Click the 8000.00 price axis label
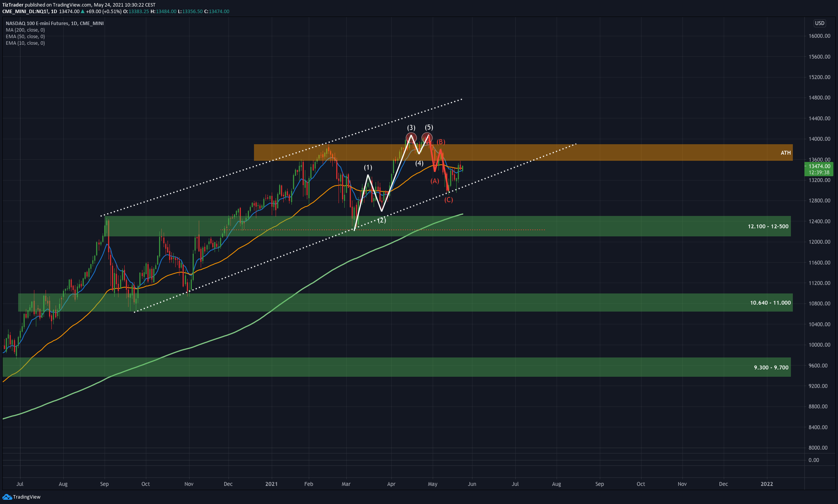The width and height of the screenshot is (838, 504). coord(818,448)
